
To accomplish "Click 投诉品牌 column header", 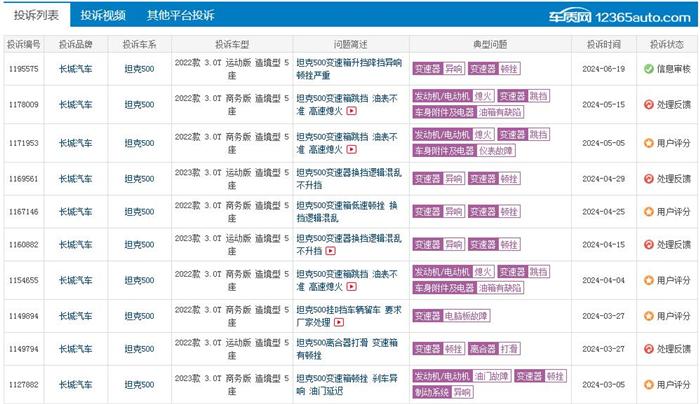I will pos(75,45).
